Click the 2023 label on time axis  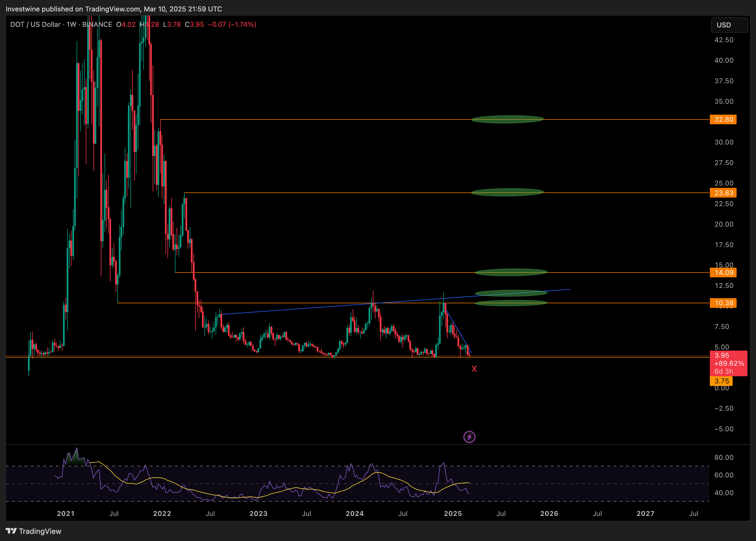coord(258,513)
